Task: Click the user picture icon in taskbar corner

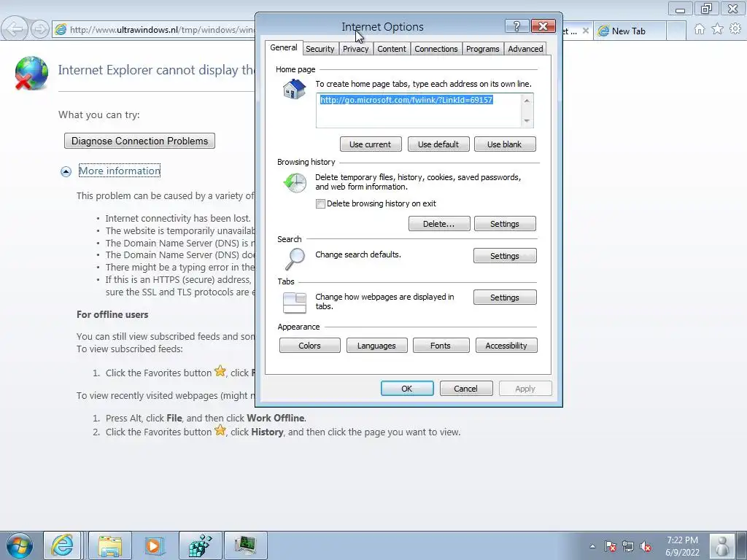Action: tap(723, 545)
